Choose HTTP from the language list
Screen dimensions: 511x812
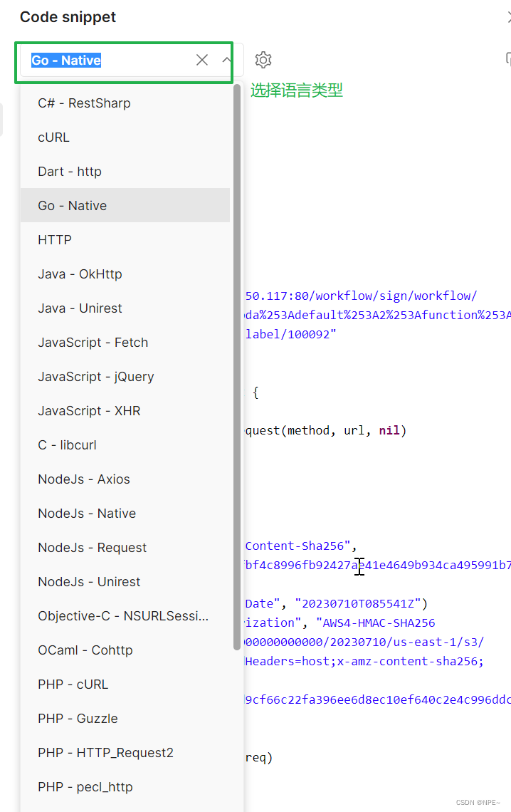coord(125,240)
